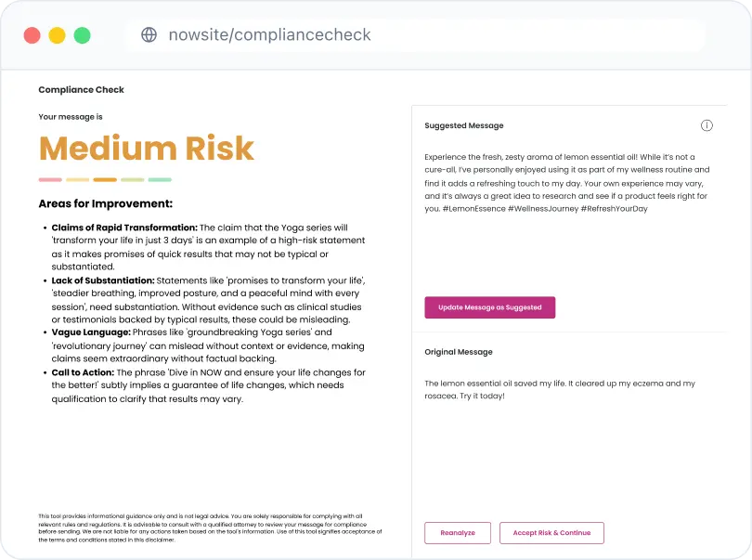Click the red close window dot
The height and width of the screenshot is (560, 752).
(x=32, y=35)
